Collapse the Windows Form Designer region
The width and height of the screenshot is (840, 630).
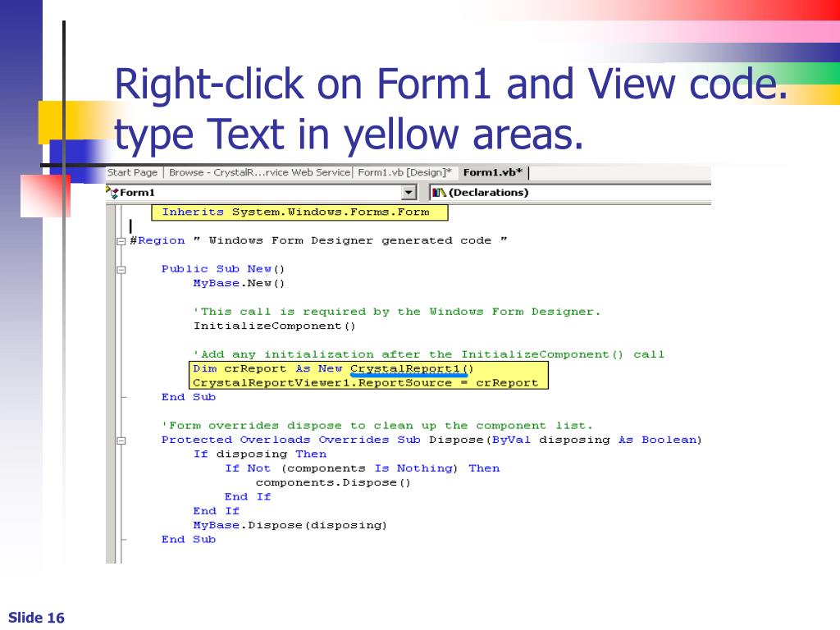click(121, 241)
